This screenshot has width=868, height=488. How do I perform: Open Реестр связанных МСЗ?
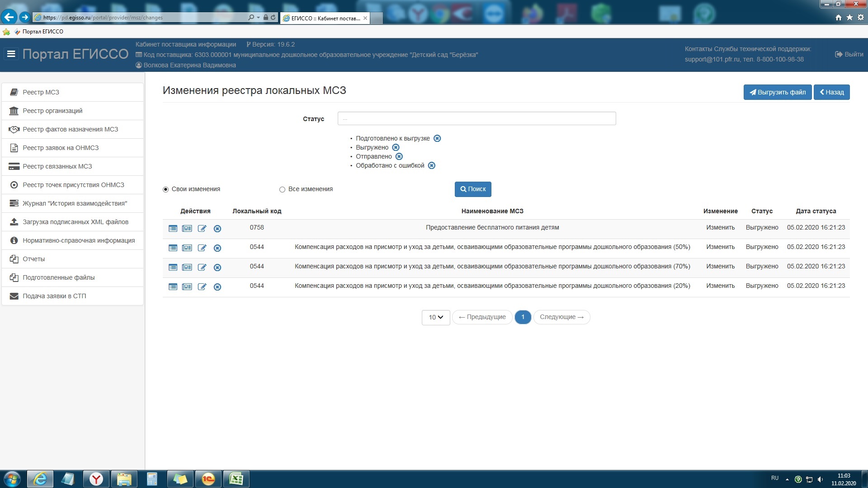(73, 166)
